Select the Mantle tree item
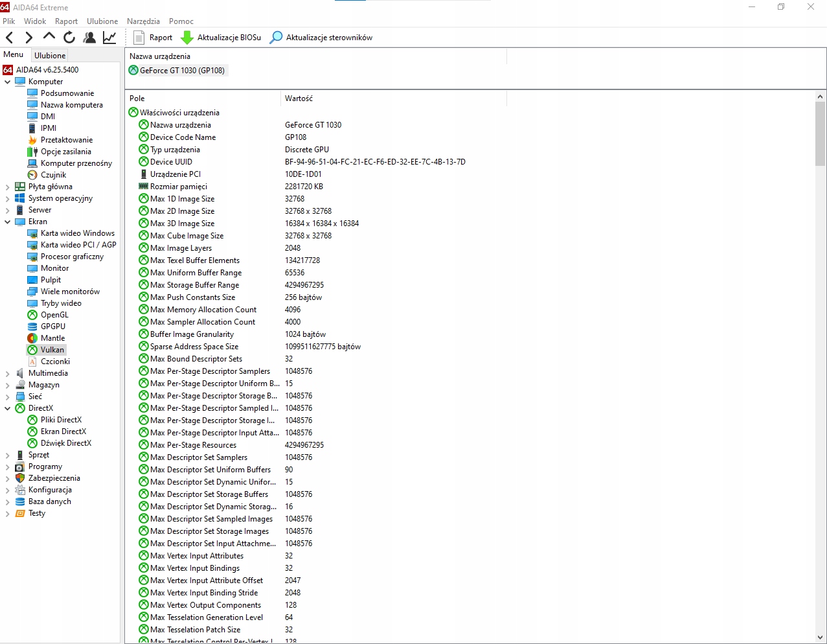 click(x=46, y=338)
